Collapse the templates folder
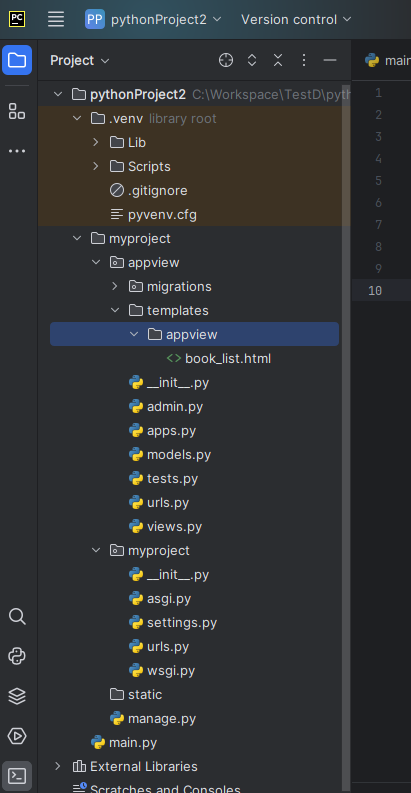This screenshot has width=411, height=793. [x=115, y=310]
